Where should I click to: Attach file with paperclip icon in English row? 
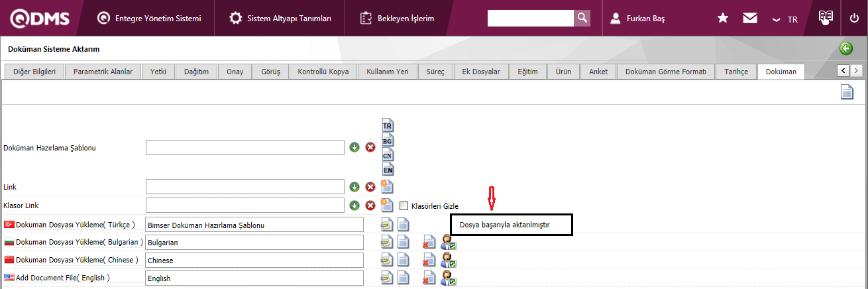pos(386,278)
